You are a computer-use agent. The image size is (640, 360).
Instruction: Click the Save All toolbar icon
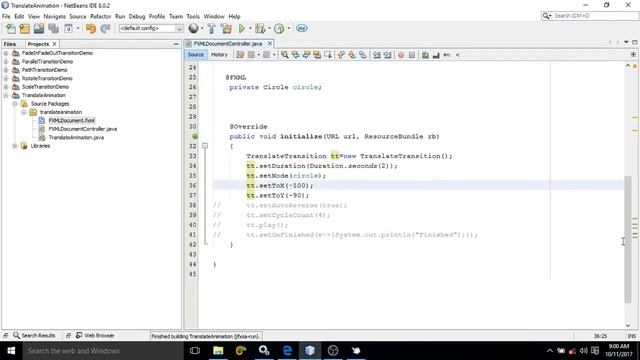[x=53, y=29]
